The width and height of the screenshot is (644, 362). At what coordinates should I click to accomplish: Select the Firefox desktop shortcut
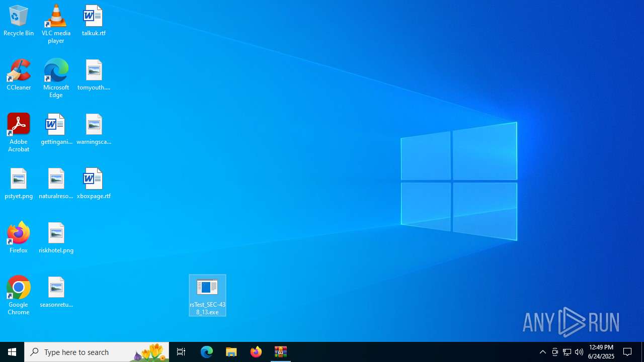(19, 238)
